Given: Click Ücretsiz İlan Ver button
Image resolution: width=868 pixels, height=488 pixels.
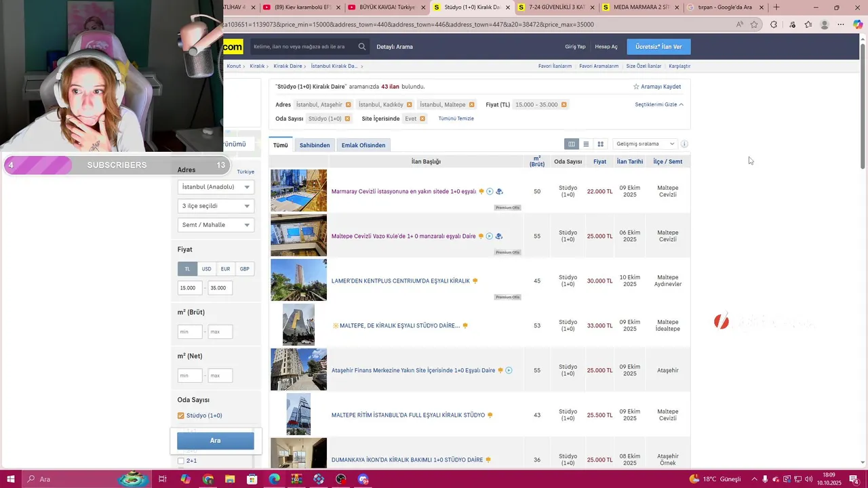Looking at the screenshot, I should point(658,47).
